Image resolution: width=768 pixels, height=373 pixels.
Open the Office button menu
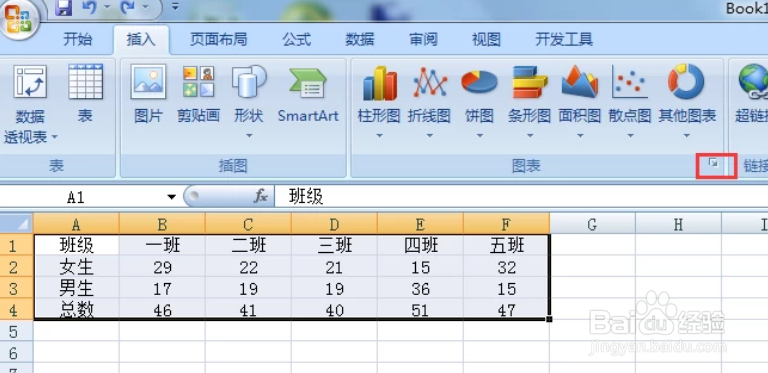19,20
